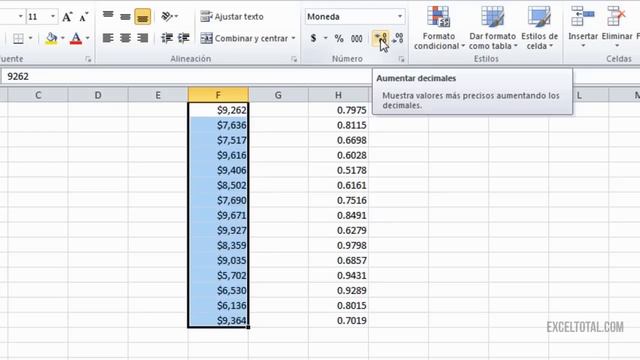The height and width of the screenshot is (360, 640).
Task: Apply top vertical alignment
Action: coord(108,16)
